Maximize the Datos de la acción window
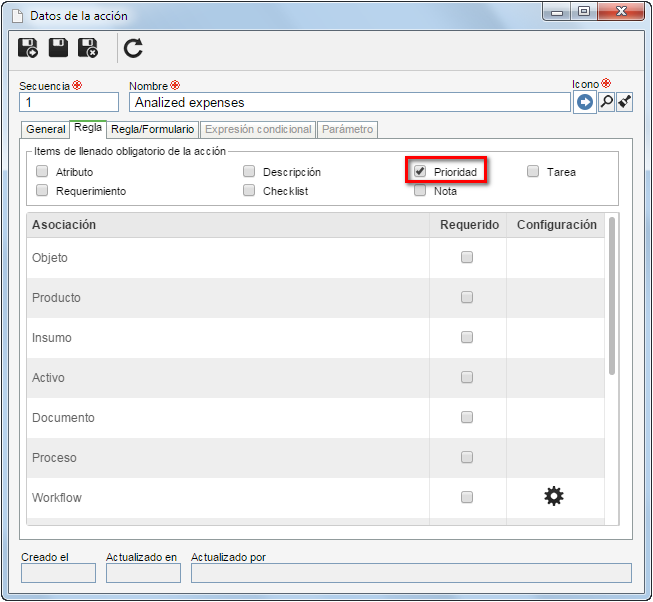This screenshot has width=653, height=602. (584, 12)
